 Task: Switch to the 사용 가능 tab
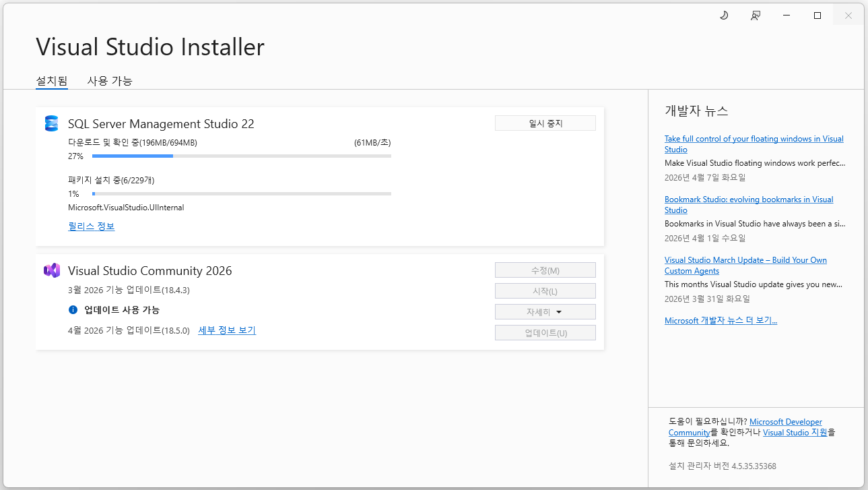click(x=110, y=81)
